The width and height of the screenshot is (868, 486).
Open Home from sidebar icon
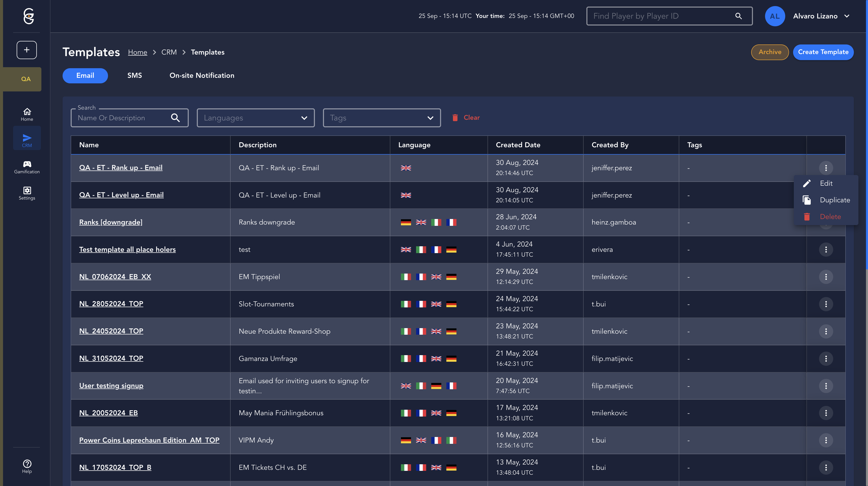27,114
